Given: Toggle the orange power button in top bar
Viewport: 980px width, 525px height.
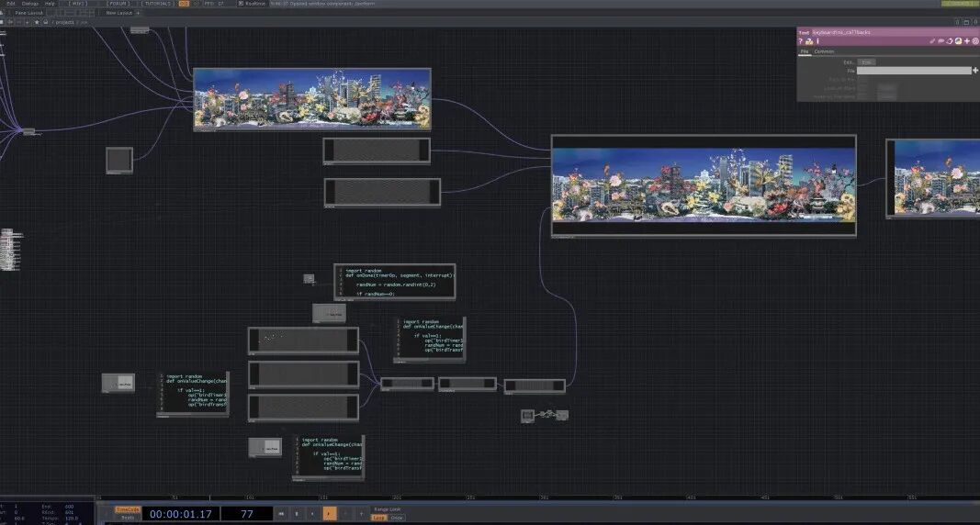Looking at the screenshot, I should (x=184, y=4).
